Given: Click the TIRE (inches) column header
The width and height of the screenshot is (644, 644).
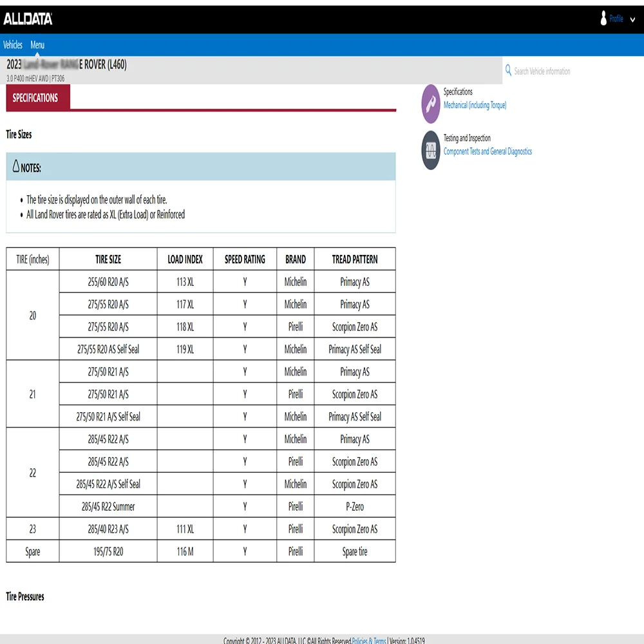Looking at the screenshot, I should (x=32, y=259).
